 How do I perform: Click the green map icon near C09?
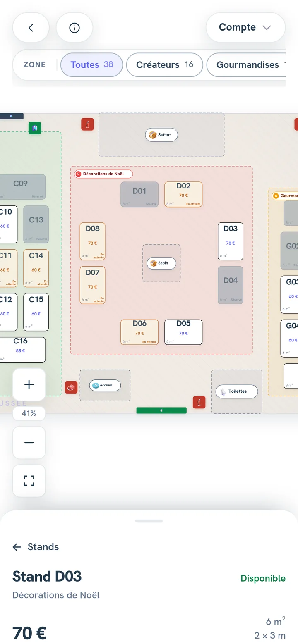(35, 128)
